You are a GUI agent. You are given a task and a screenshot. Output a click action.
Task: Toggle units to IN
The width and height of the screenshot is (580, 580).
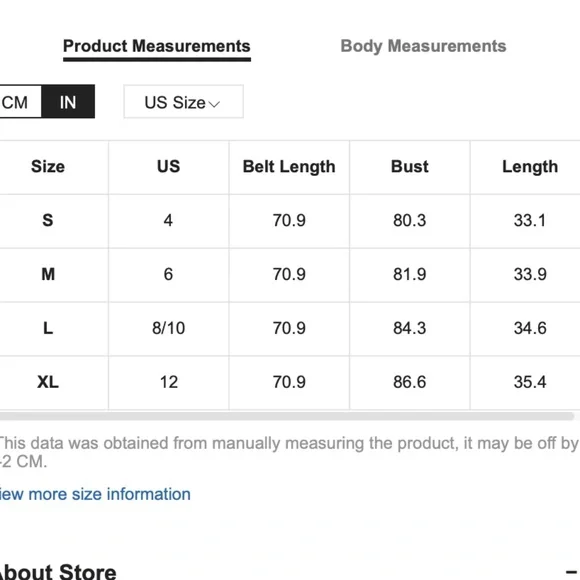[68, 102]
